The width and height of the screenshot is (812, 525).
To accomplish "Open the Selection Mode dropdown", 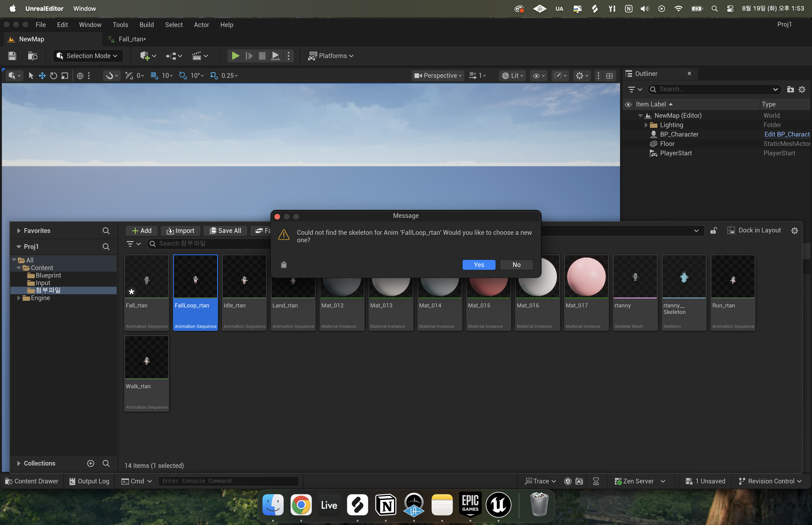I will [x=88, y=56].
